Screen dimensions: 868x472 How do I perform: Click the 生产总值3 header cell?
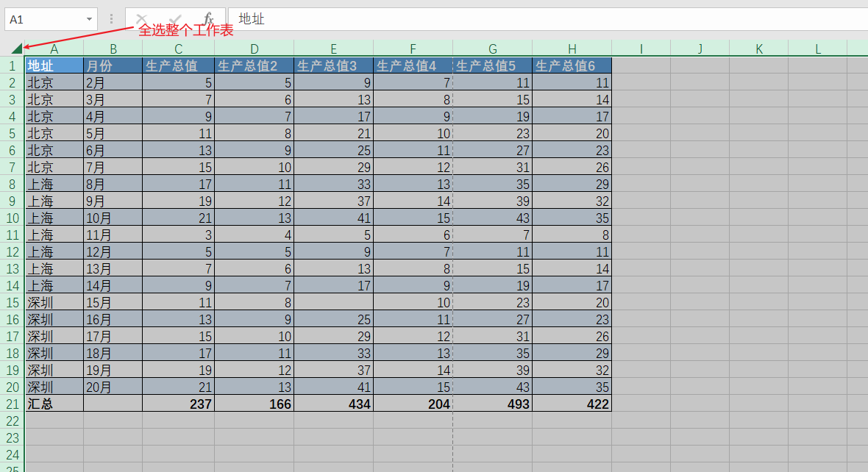point(334,66)
